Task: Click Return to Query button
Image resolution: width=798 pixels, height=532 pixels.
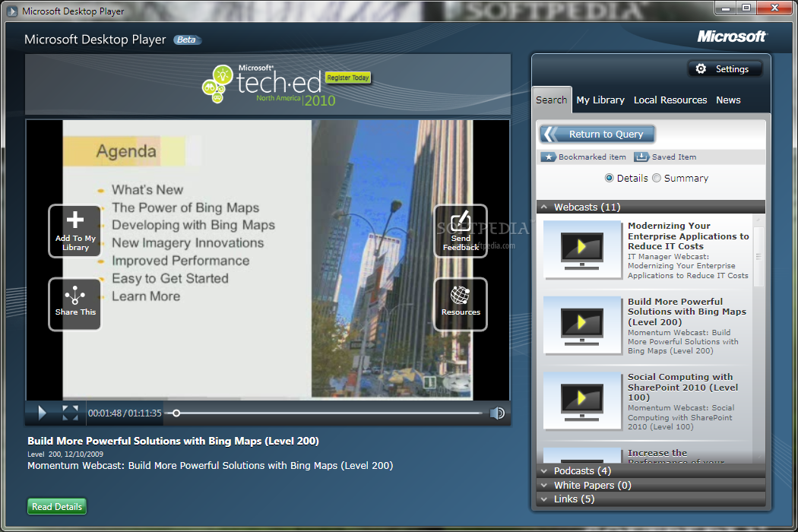Action: [x=597, y=135]
